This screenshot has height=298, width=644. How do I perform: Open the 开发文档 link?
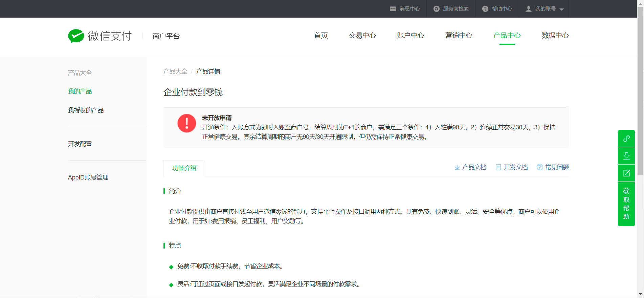pos(516,167)
